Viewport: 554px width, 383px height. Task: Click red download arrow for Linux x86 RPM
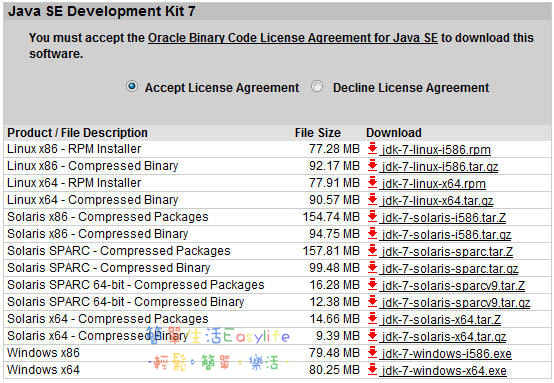(372, 148)
